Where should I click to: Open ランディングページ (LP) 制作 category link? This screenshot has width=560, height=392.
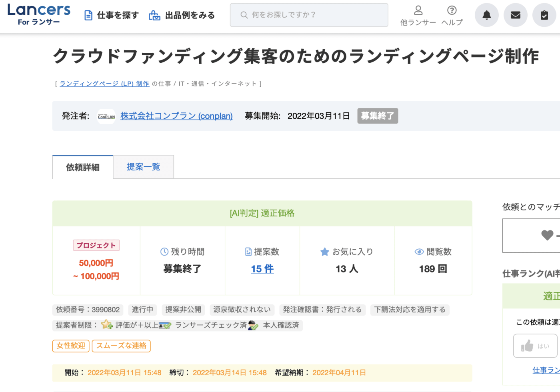[x=104, y=84]
